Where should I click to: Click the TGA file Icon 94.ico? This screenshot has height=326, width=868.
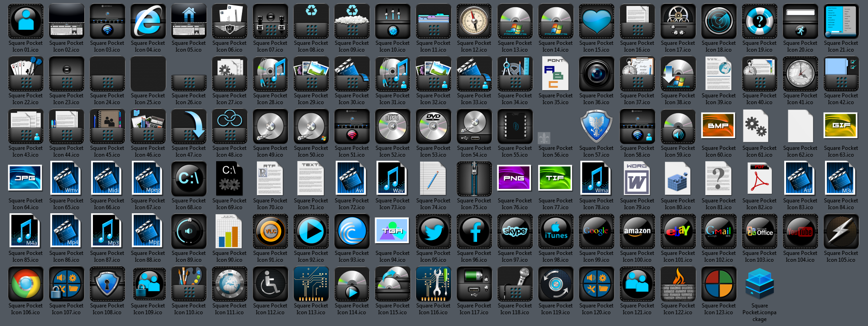click(x=393, y=231)
